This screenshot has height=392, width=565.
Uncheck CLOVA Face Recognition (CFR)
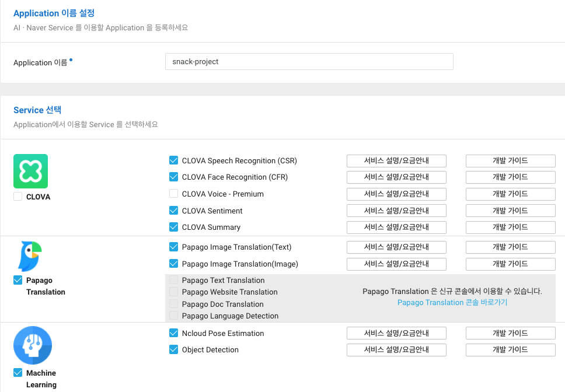point(174,177)
